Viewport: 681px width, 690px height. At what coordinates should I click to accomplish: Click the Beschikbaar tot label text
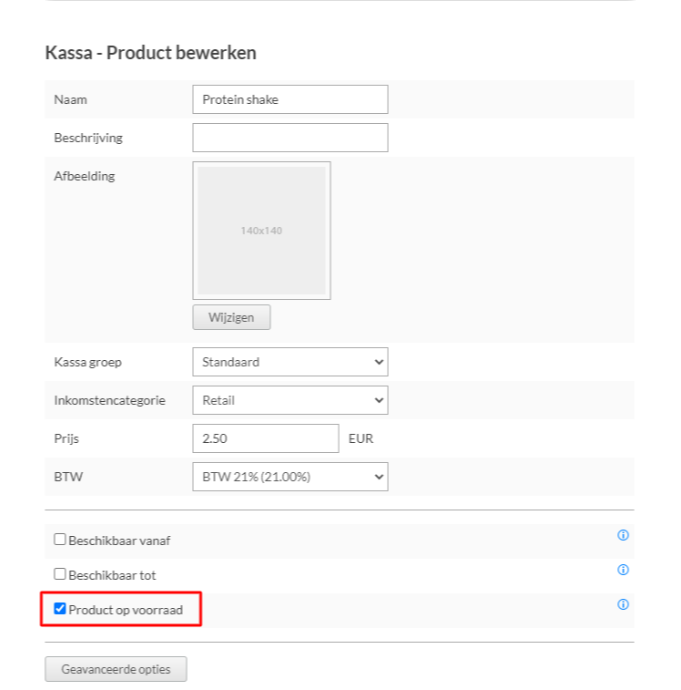point(112,575)
